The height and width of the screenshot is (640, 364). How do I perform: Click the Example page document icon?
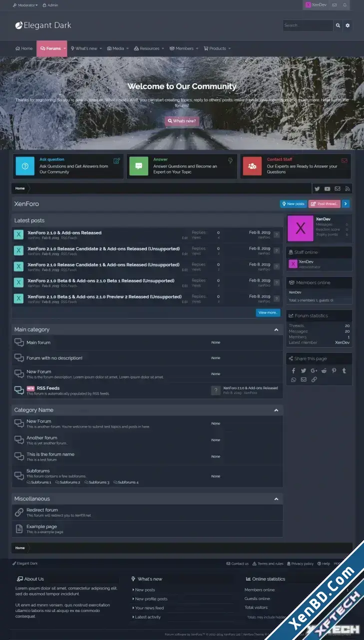coord(19,528)
